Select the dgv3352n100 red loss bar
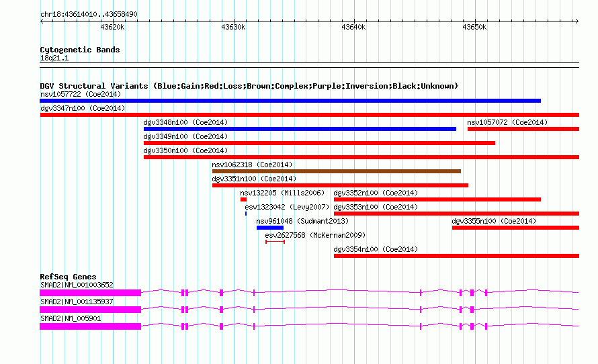Viewport: 598px width, 364px height. coord(437,199)
